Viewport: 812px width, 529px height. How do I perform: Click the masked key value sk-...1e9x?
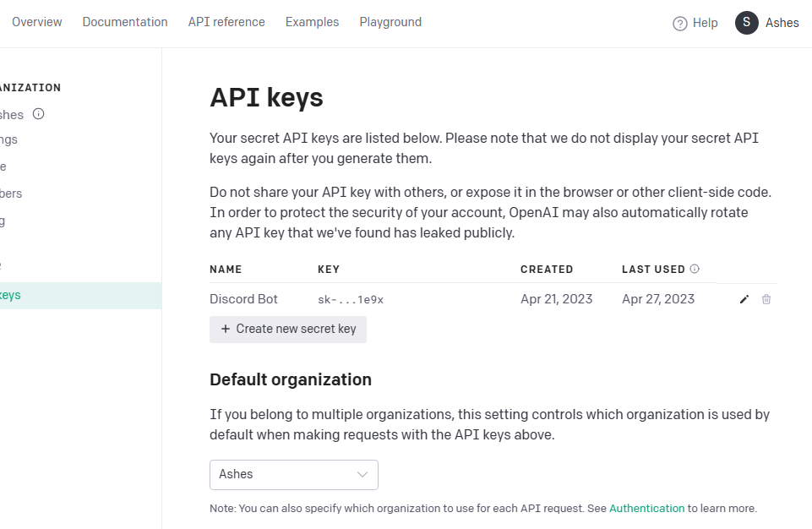pyautogui.click(x=350, y=299)
